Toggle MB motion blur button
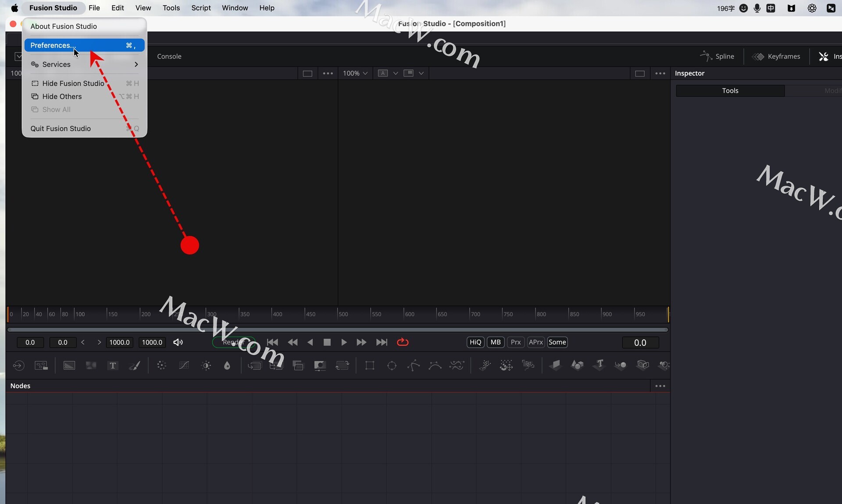This screenshot has height=504, width=842. click(496, 342)
